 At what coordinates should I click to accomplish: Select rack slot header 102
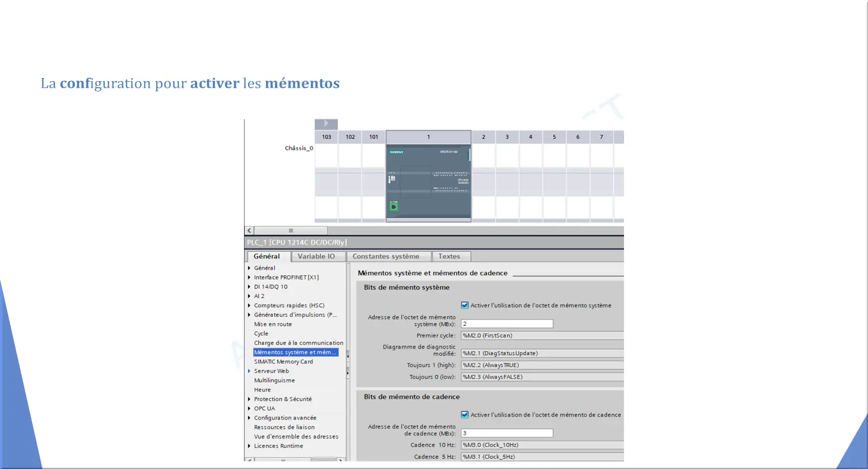pos(350,137)
